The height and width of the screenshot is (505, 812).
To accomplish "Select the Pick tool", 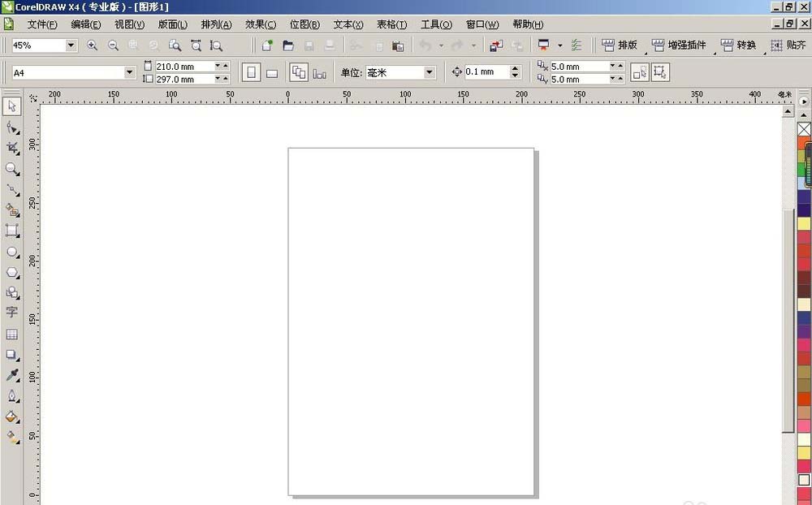I will pyautogui.click(x=12, y=106).
